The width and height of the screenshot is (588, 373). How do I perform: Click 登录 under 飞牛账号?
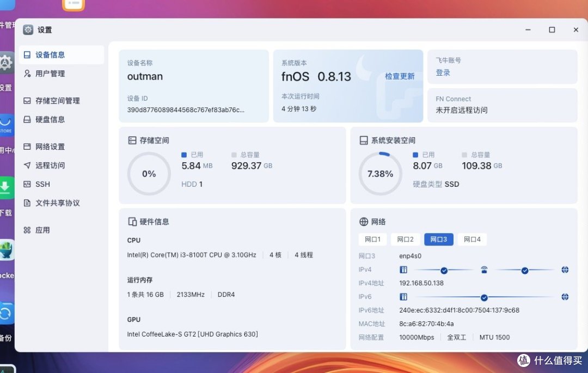pyautogui.click(x=443, y=73)
